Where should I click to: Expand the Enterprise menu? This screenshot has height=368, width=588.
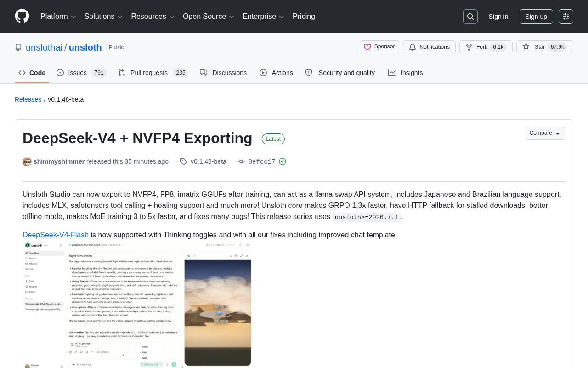coord(263,17)
